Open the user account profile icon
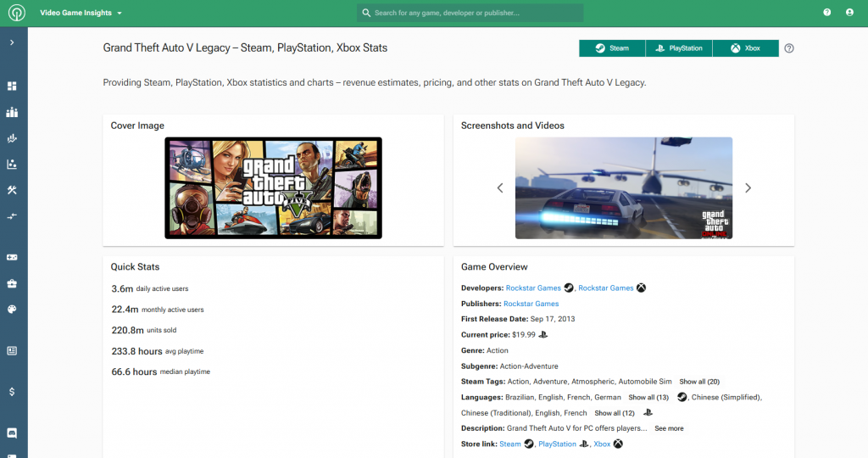 [849, 12]
